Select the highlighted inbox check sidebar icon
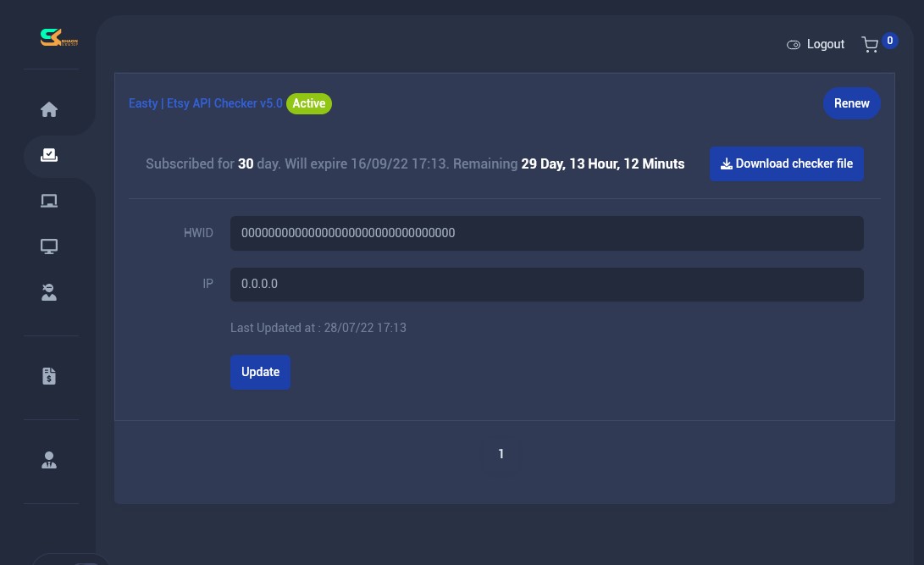Viewport: 924px width, 565px height. point(49,155)
